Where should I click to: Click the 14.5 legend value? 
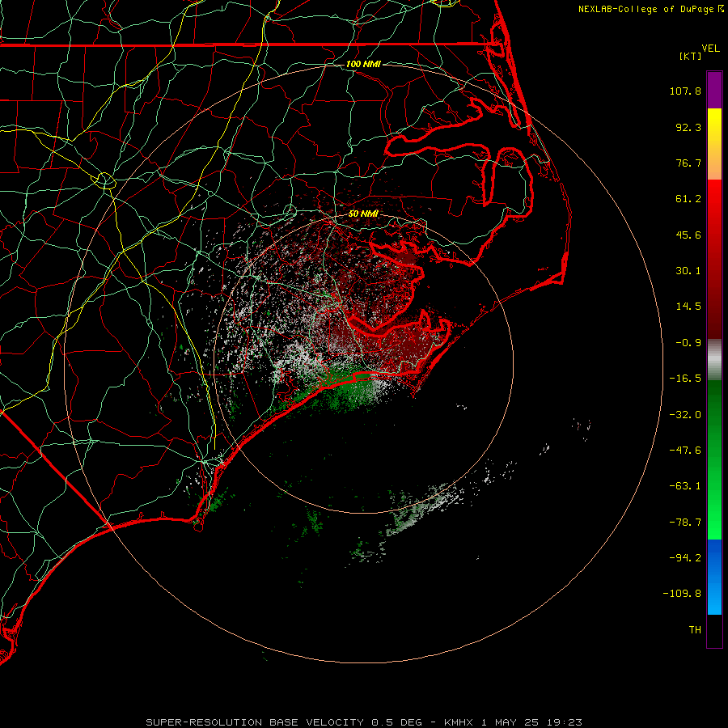tap(688, 307)
